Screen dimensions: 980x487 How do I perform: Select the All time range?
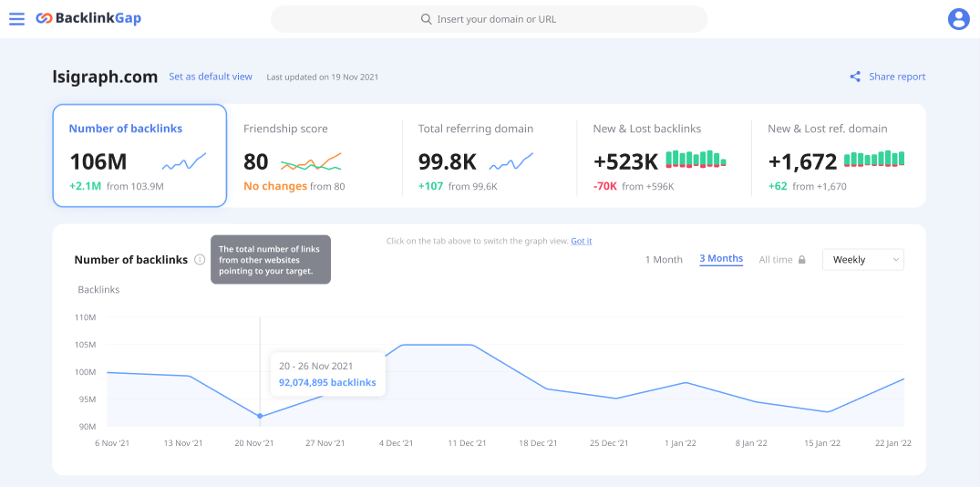[776, 259]
